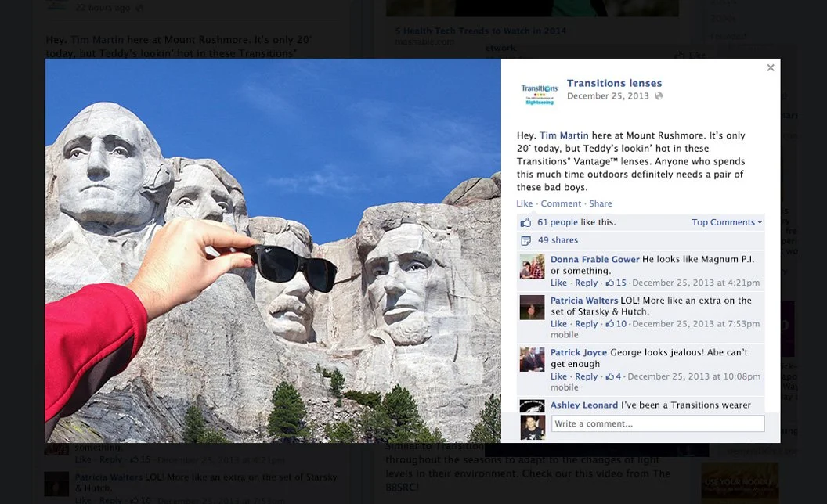Click the Transitions lenses page logo
This screenshot has height=504, width=827.
click(x=539, y=95)
